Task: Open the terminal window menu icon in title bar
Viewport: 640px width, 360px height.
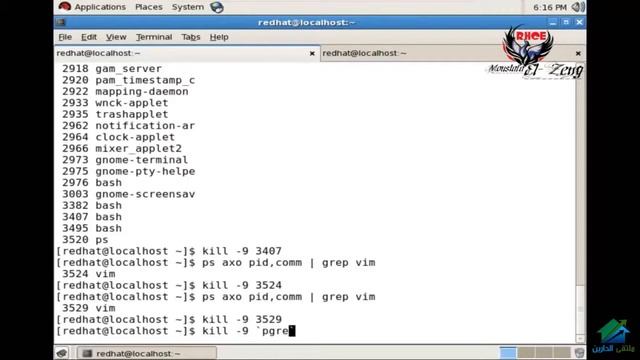Action: coord(61,22)
